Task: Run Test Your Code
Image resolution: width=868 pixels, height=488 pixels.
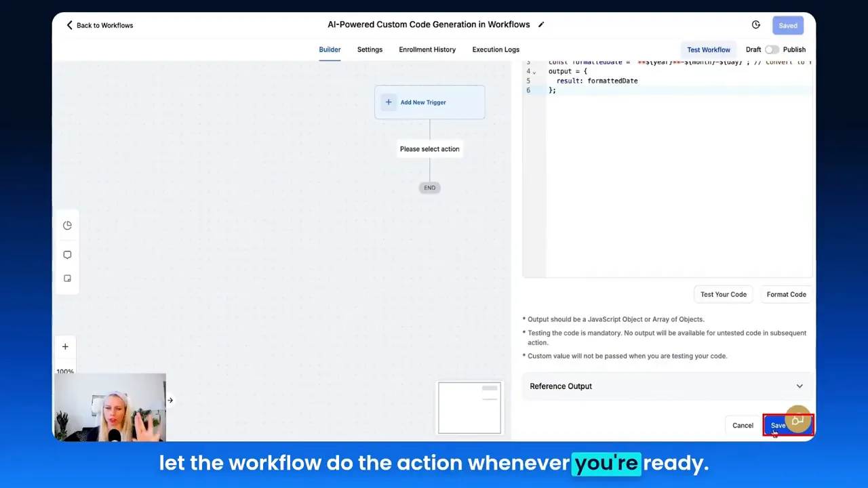Action: pyautogui.click(x=724, y=295)
